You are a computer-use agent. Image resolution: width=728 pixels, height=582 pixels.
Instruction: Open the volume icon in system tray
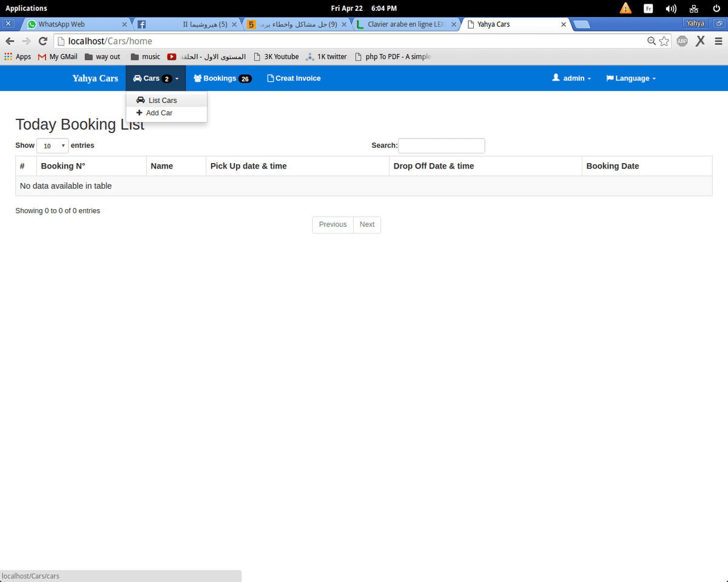click(x=670, y=8)
